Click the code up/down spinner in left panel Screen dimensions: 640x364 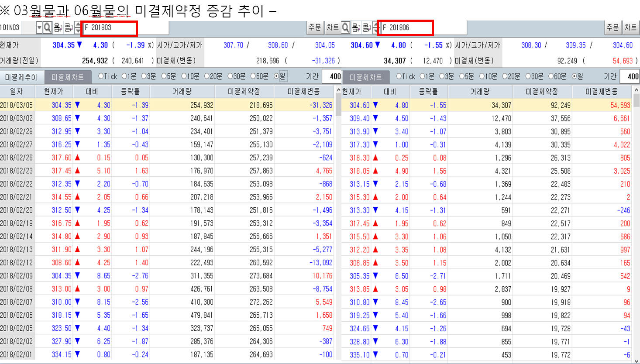(x=78, y=28)
